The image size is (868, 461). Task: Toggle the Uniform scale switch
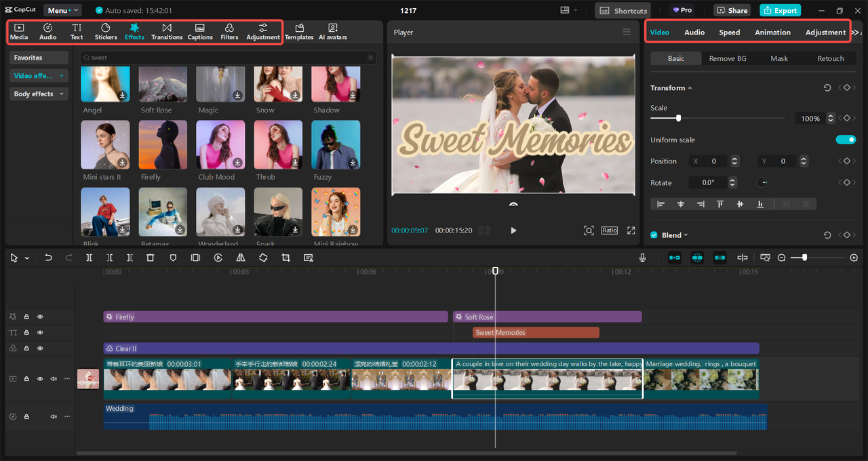[846, 140]
